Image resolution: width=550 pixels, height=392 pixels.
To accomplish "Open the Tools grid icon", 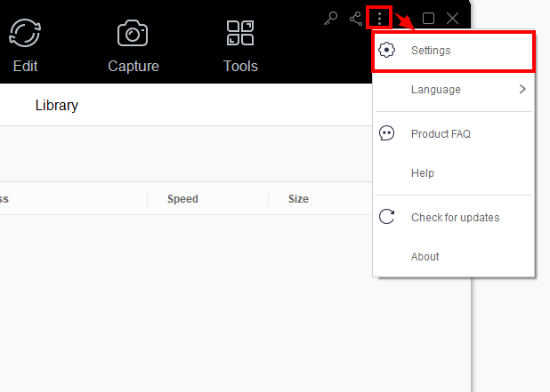I will click(240, 33).
